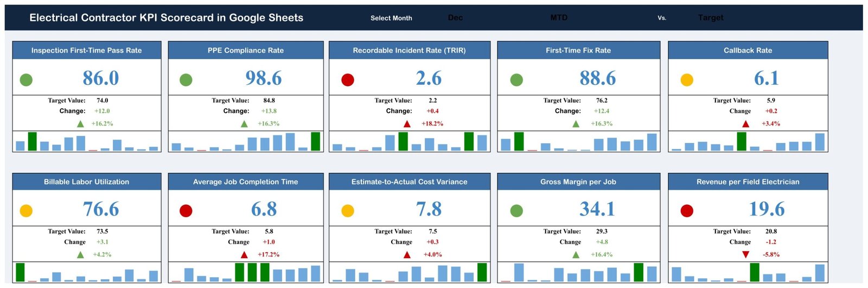Click the green status dot for First-Time Fix Rate
This screenshot has height=288, width=868.
tap(516, 80)
